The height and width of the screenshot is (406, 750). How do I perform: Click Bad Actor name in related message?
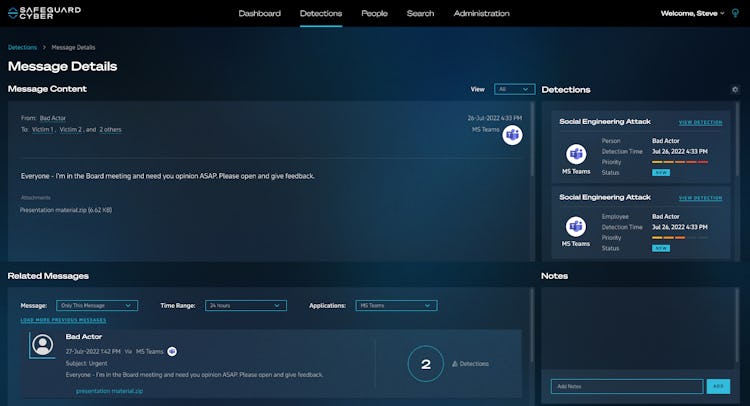pyautogui.click(x=84, y=337)
